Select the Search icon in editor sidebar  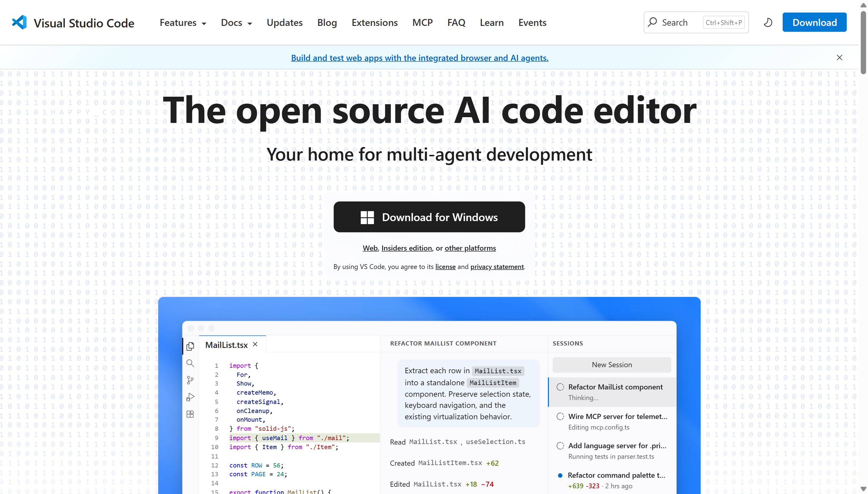pyautogui.click(x=190, y=363)
